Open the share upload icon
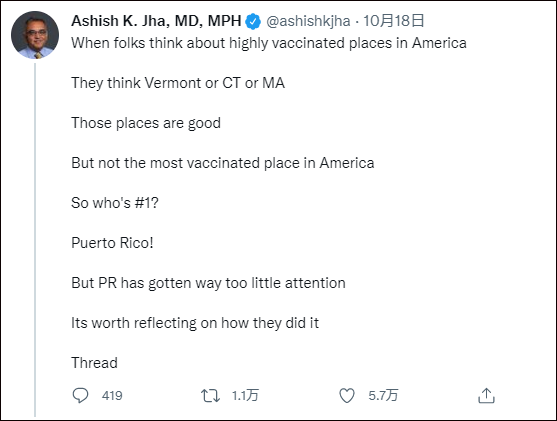The image size is (557, 421). [x=486, y=395]
